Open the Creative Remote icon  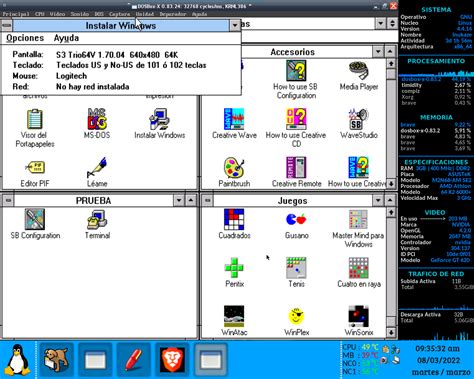click(x=296, y=167)
